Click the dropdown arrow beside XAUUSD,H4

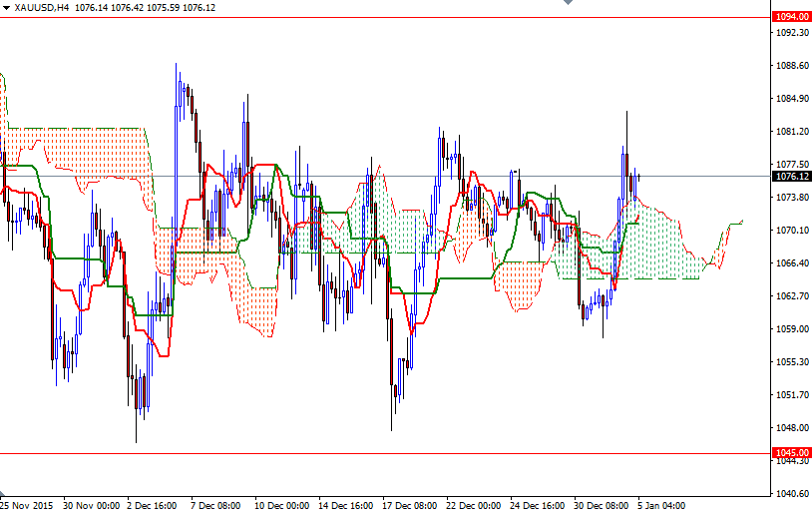(x=6, y=7)
